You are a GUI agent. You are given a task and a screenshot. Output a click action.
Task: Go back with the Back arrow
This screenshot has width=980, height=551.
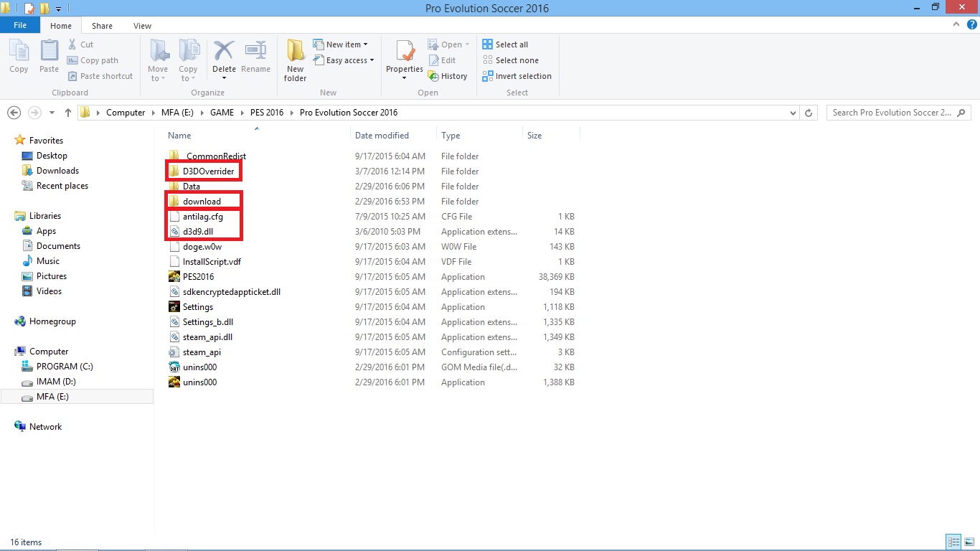click(14, 113)
